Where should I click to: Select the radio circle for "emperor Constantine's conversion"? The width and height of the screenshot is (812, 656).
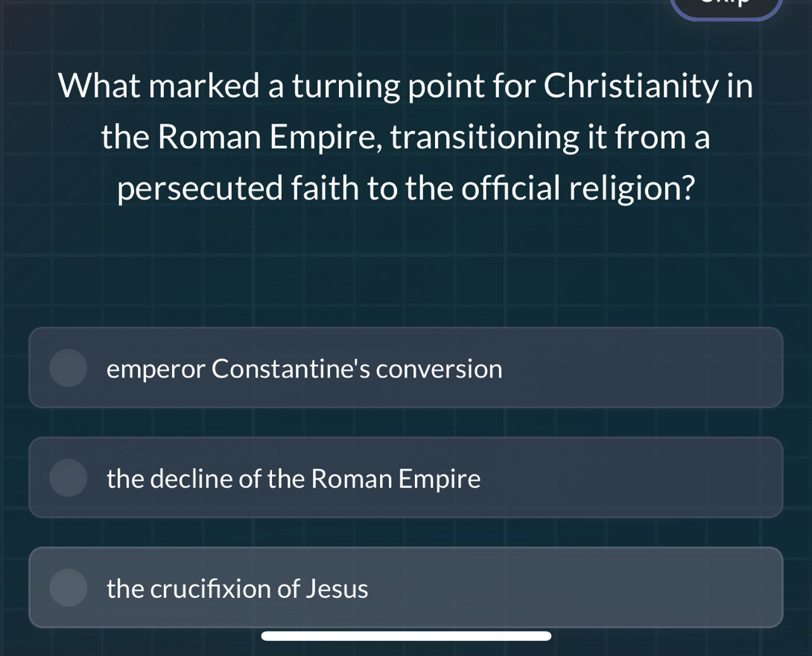coord(68,367)
